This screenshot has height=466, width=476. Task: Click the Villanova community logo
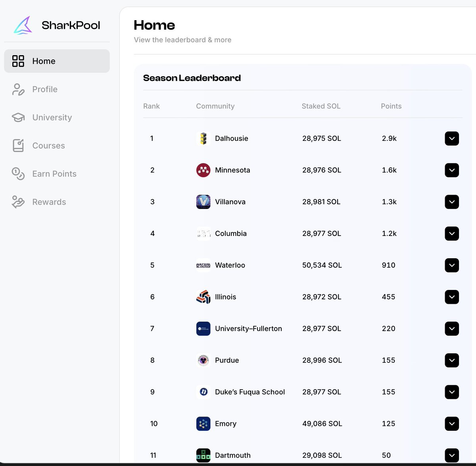(203, 202)
